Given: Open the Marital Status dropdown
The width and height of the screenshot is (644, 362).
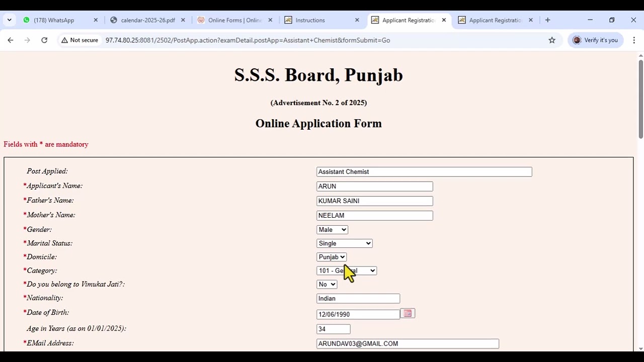Looking at the screenshot, I should click(x=345, y=243).
